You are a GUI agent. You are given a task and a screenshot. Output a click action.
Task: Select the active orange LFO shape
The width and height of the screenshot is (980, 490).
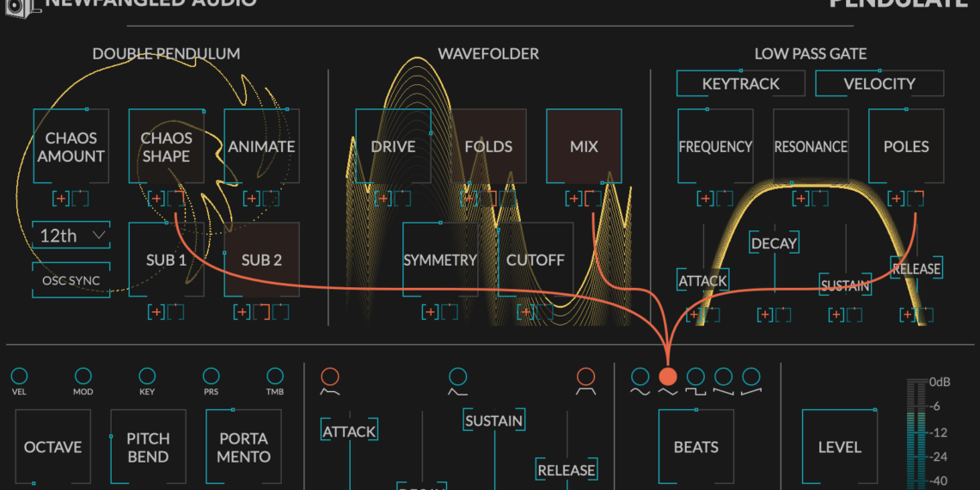[x=668, y=377]
